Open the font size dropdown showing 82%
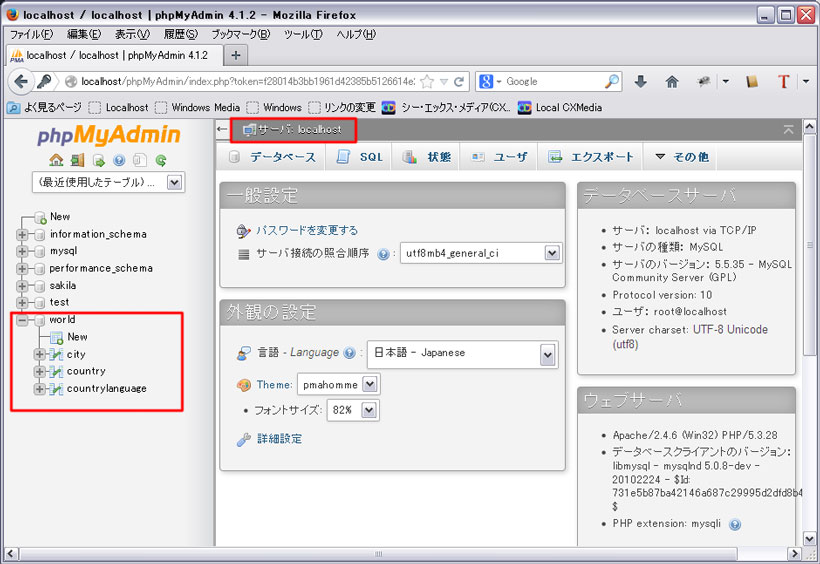Viewport: 820px width, 564px height. click(x=353, y=410)
